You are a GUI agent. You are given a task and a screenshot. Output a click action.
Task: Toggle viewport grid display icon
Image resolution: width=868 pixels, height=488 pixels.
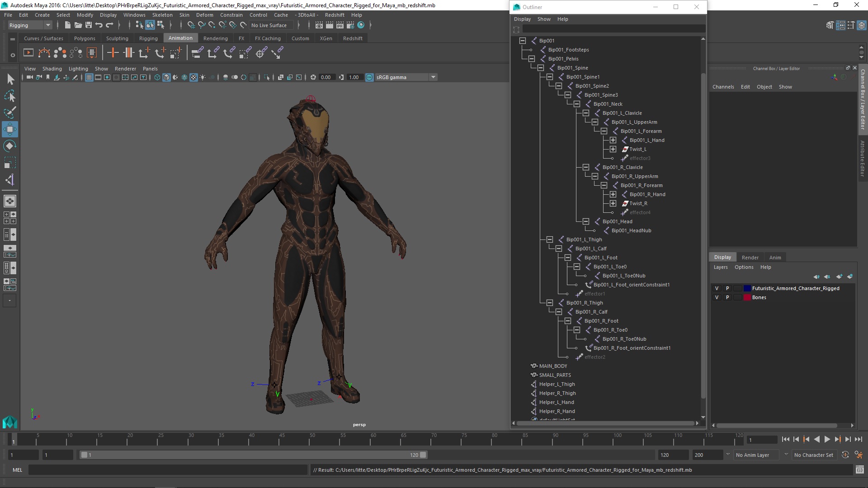(89, 77)
